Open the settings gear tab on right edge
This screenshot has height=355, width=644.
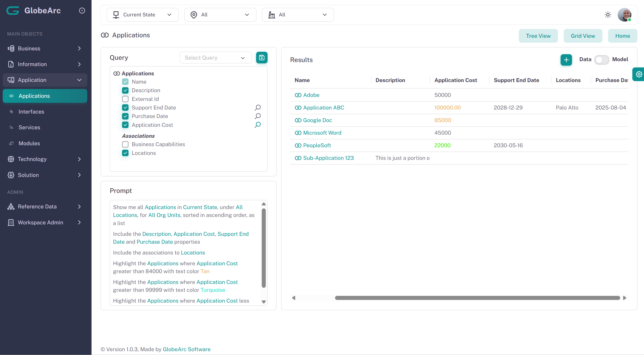[639, 74]
